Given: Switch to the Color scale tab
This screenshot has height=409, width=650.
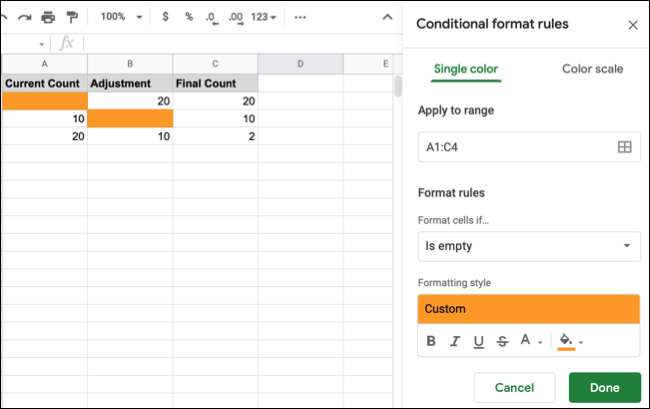Looking at the screenshot, I should pos(592,69).
